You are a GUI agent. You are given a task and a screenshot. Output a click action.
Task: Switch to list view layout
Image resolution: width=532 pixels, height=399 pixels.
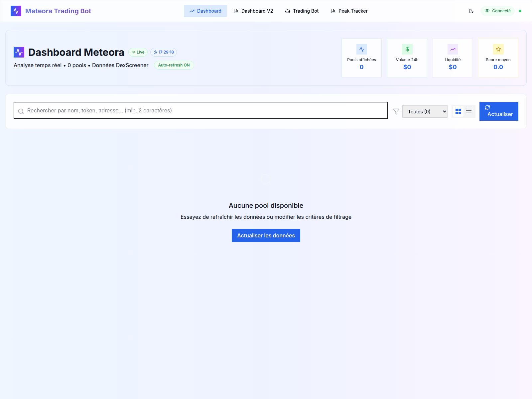pos(469,111)
